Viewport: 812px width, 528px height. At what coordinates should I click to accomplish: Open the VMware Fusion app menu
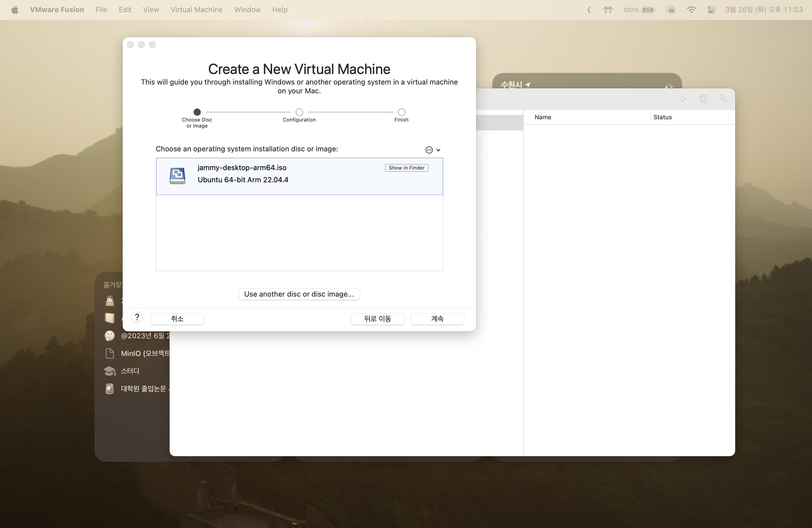pyautogui.click(x=57, y=10)
